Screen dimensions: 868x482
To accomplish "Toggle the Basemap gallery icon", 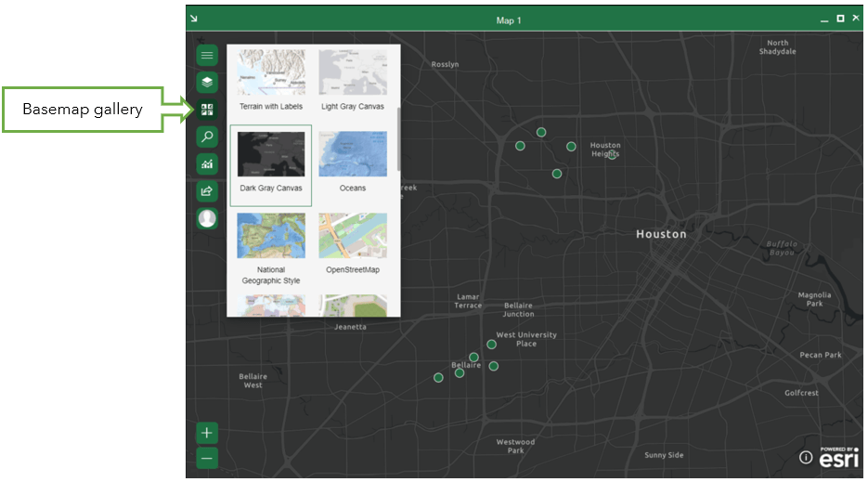I will (x=207, y=110).
